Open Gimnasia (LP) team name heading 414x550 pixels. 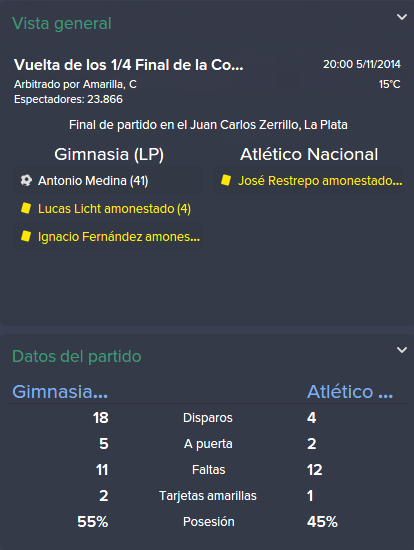pos(109,154)
